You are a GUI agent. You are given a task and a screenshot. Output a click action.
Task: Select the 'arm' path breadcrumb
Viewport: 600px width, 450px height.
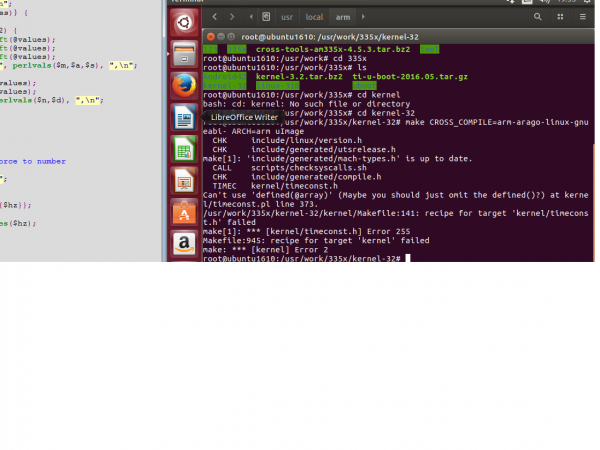pyautogui.click(x=343, y=17)
